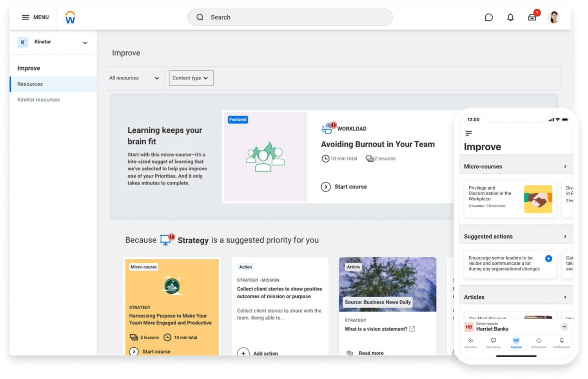Open the inbox tray icon with badge
The width and height of the screenshot is (588, 379).
[x=532, y=17]
